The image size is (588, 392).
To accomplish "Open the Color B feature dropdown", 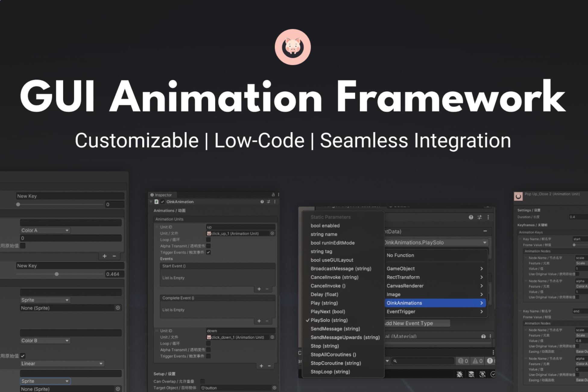I will [45, 340].
